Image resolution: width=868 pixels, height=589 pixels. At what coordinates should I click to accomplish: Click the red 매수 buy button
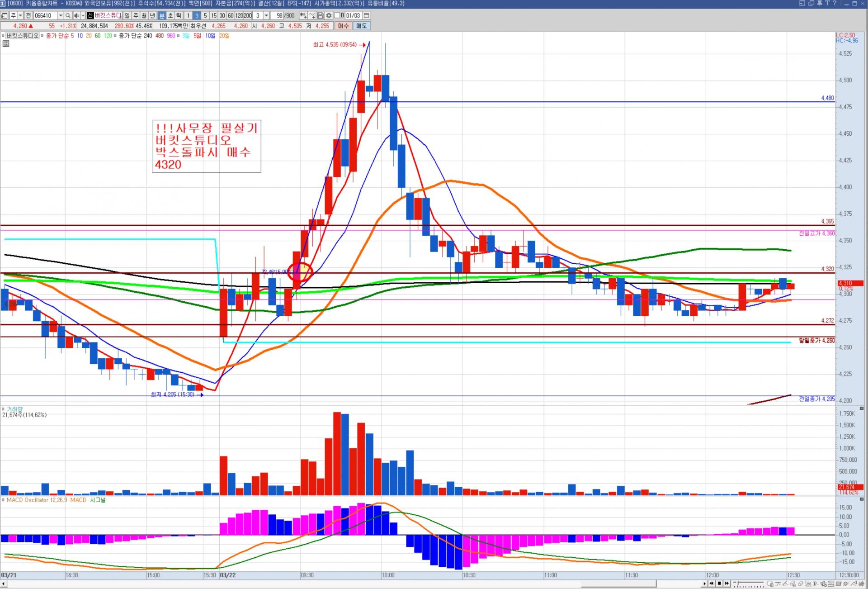343,26
